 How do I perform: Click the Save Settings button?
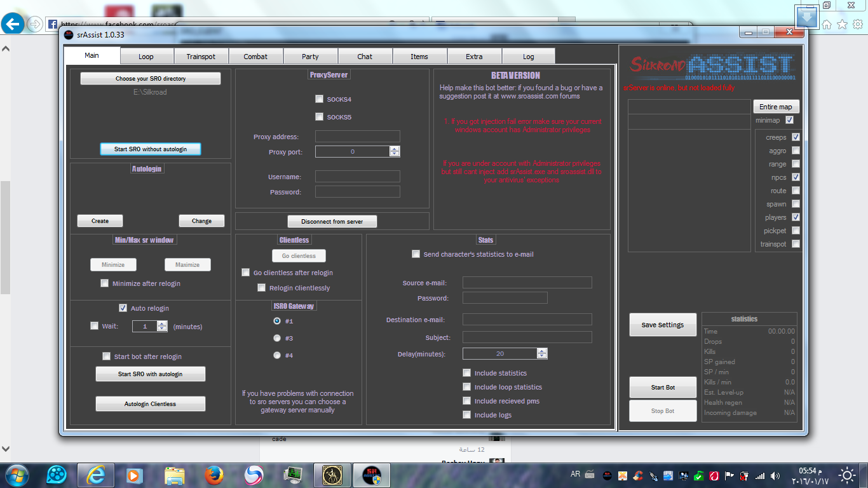[663, 325]
